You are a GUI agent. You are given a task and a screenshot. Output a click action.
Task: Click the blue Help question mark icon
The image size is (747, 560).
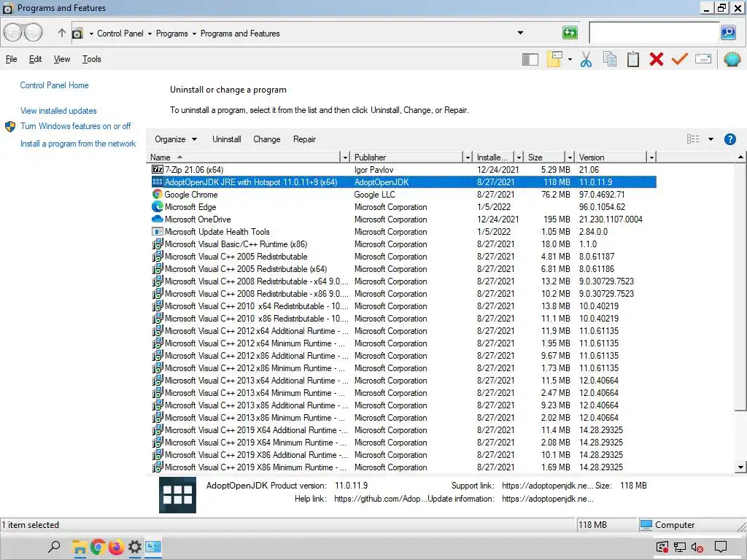pos(729,139)
